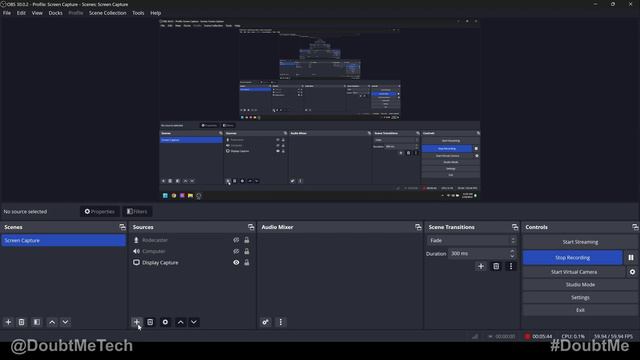Open the Fade transition dropdown
This screenshot has height=360, width=640.
tap(472, 240)
